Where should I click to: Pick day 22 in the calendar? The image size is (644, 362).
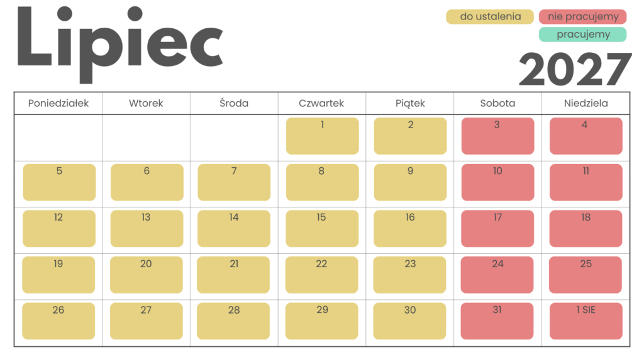[x=322, y=275]
